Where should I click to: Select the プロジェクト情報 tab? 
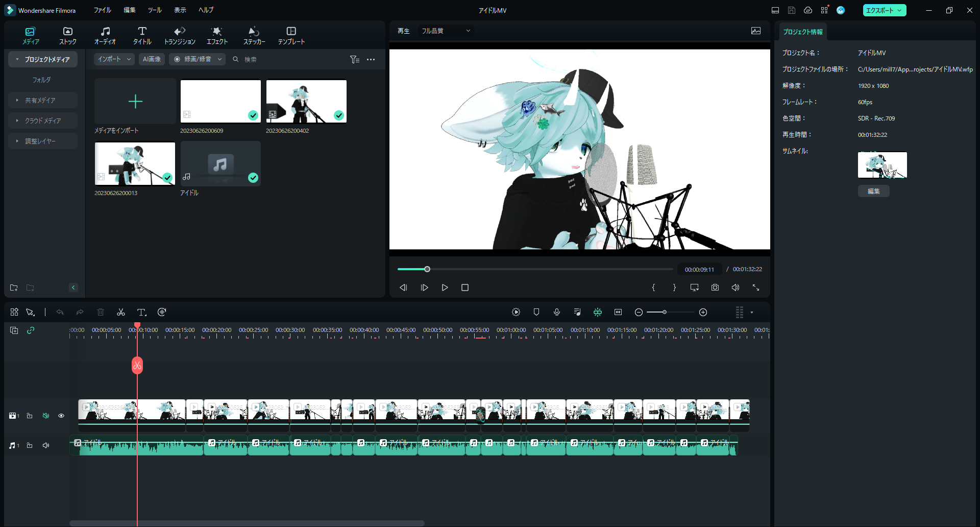803,32
